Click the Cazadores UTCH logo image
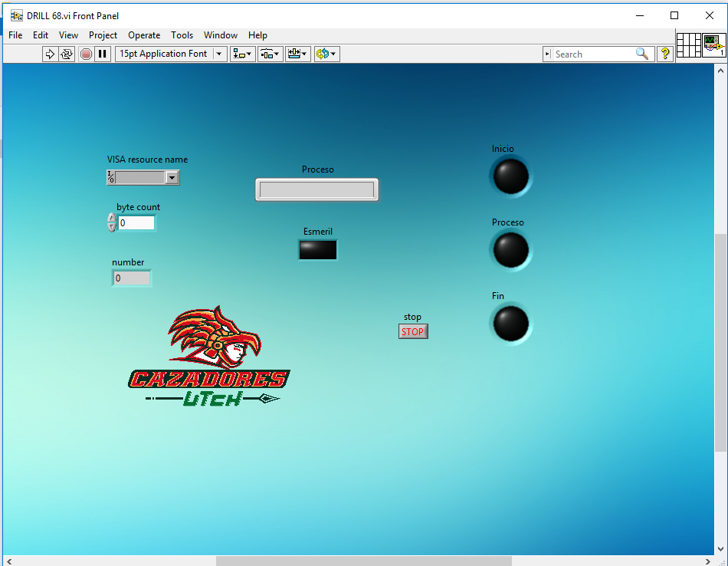Screen dimensions: 728x566 pos(208,357)
